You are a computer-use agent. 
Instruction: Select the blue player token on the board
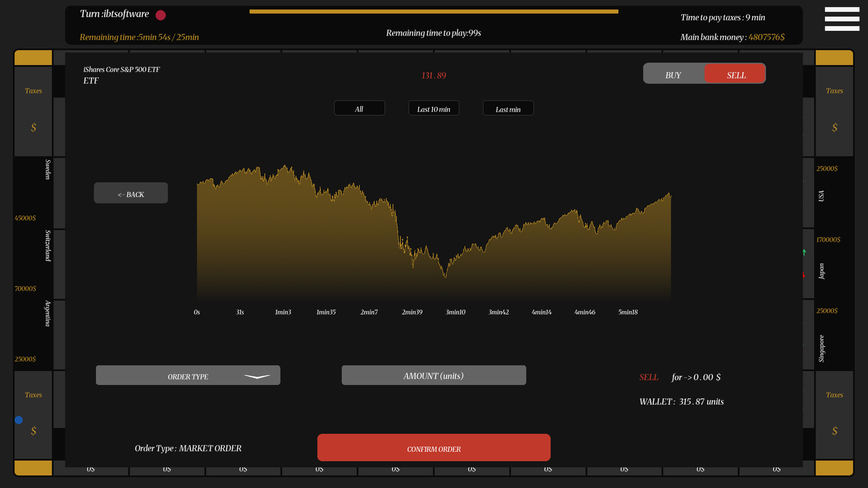(19, 420)
